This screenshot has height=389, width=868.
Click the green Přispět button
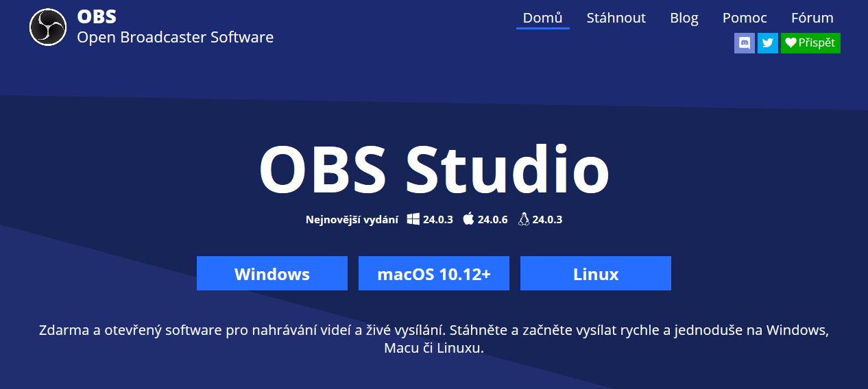810,43
